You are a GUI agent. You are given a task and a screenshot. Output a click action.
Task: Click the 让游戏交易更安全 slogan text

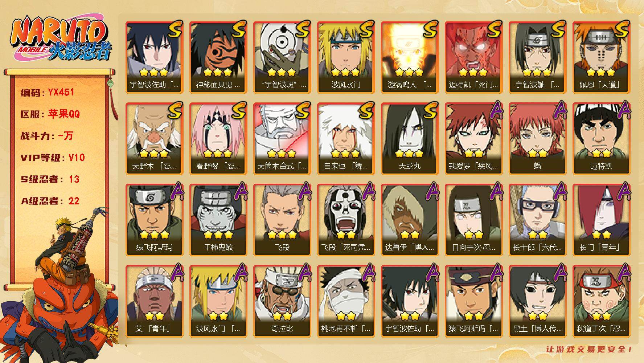click(590, 349)
